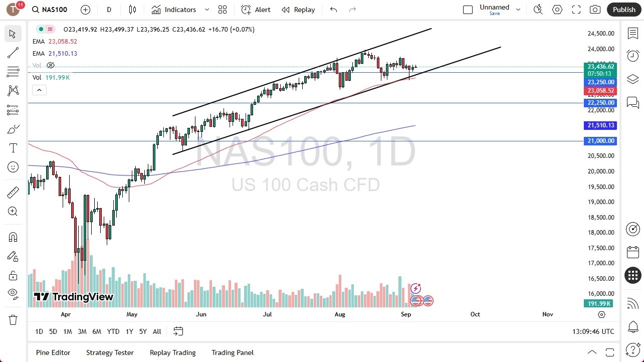Expand the Unnamed layout dropdown

(x=518, y=9)
